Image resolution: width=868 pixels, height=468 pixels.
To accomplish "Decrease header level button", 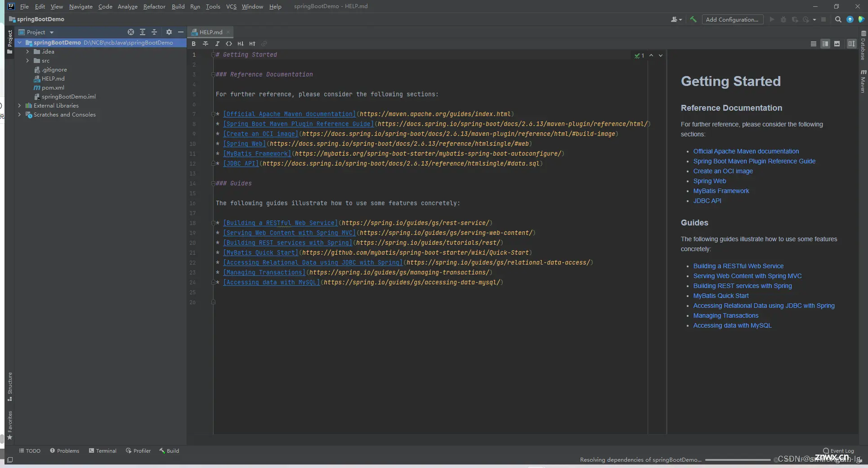I will tap(241, 44).
